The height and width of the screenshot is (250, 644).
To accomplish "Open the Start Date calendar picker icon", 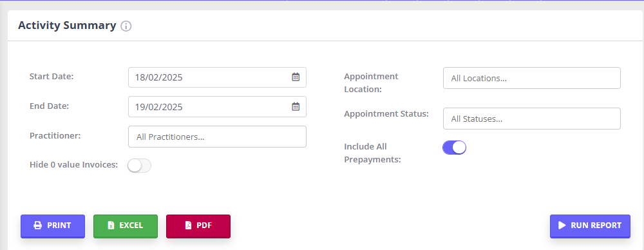I will click(x=296, y=77).
